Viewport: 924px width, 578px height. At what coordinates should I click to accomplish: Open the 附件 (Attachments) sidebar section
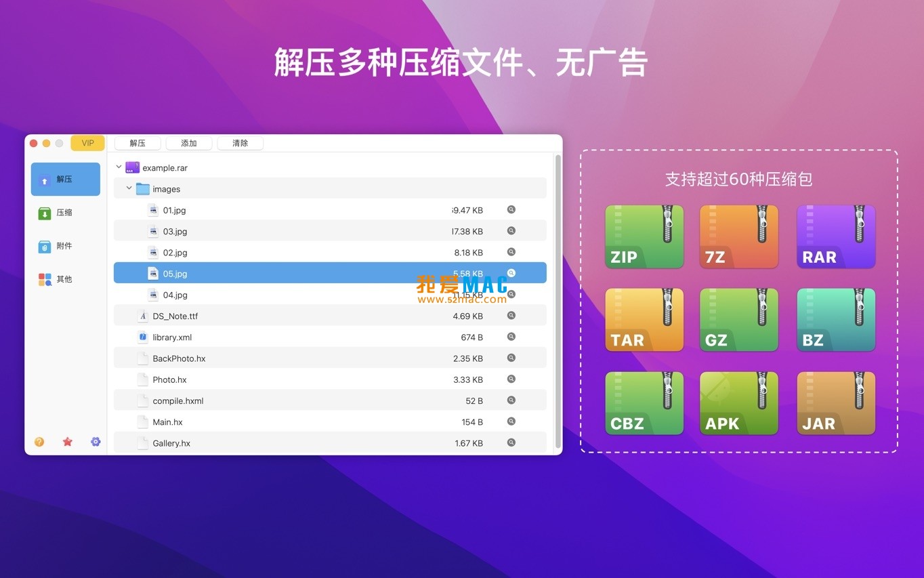point(65,245)
